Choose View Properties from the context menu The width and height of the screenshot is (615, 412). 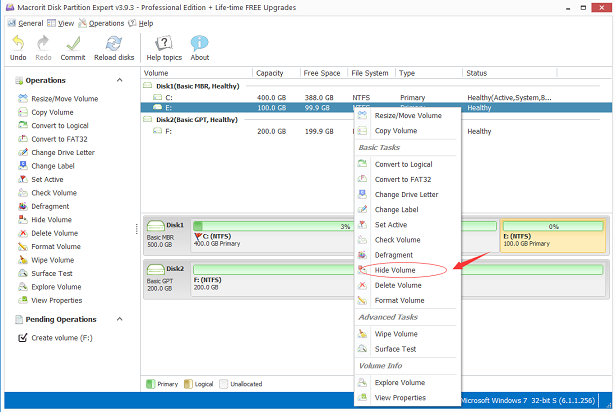407,398
